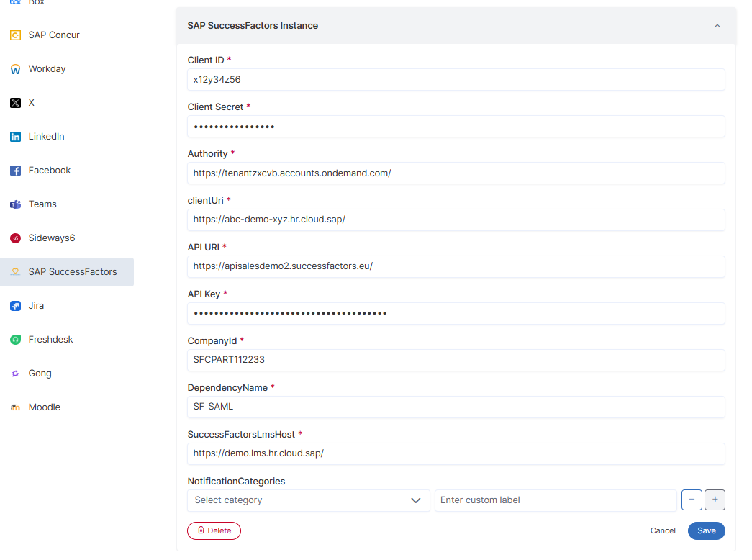Click the Jira logo icon

(15, 306)
